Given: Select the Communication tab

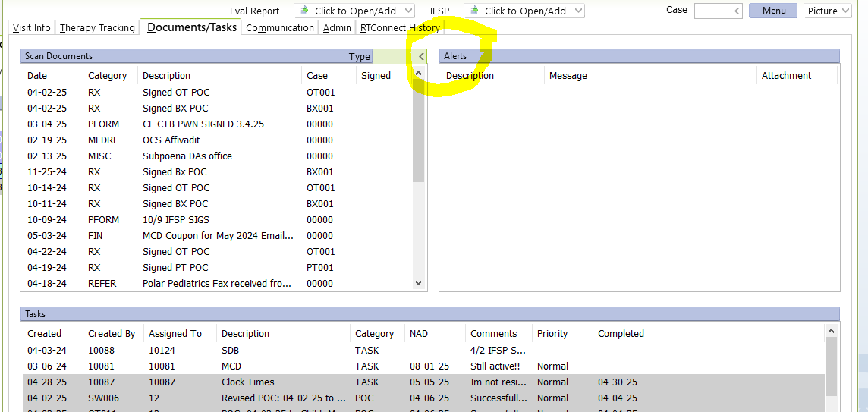Looking at the screenshot, I should point(280,28).
